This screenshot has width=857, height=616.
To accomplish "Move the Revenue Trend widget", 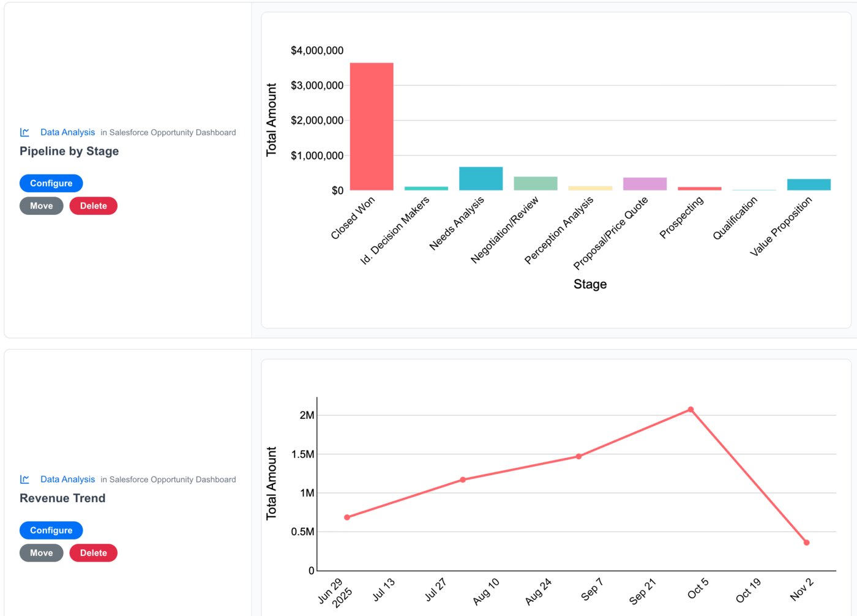I will coord(41,552).
